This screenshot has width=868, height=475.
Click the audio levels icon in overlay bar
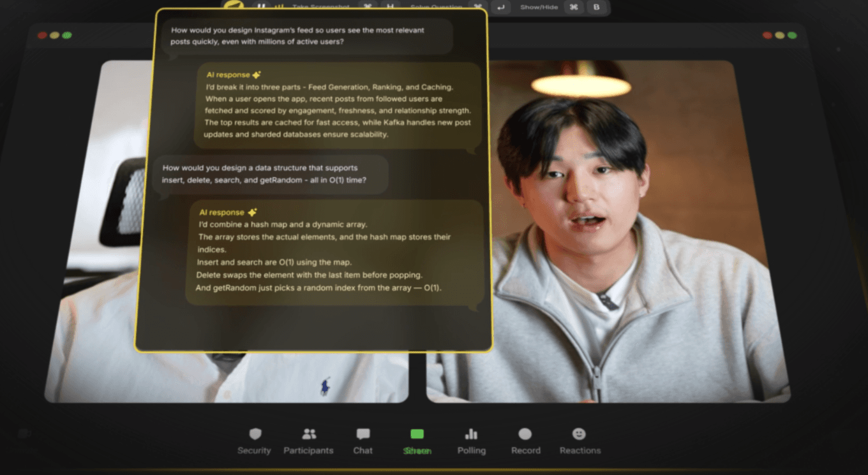coord(279,6)
